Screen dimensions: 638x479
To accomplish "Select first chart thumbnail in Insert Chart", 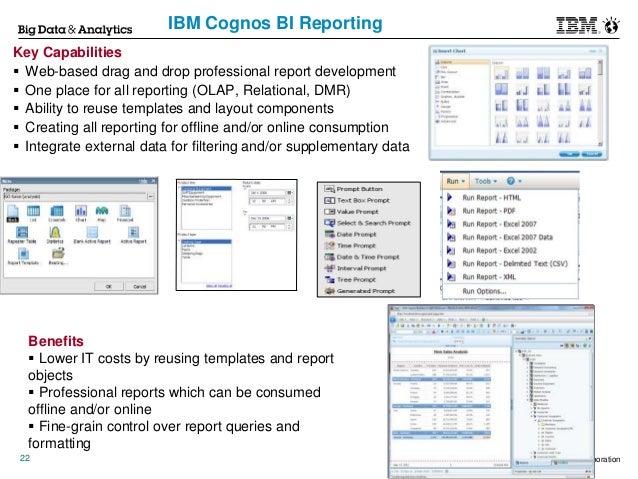I will pos(501,73).
